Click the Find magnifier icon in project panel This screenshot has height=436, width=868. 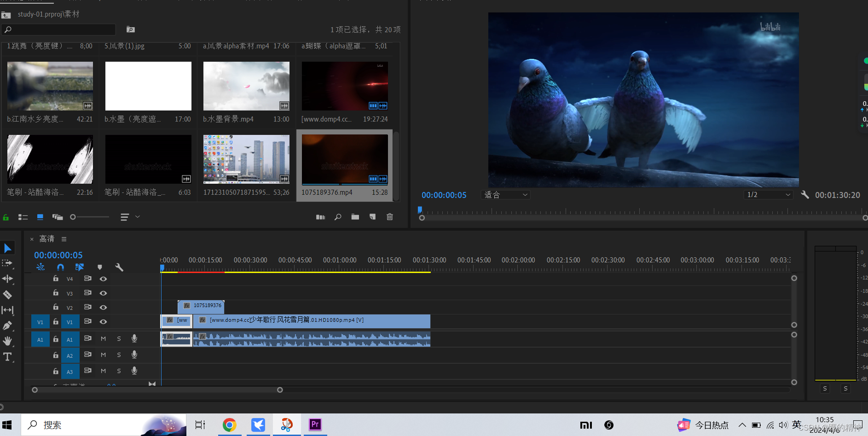point(338,217)
